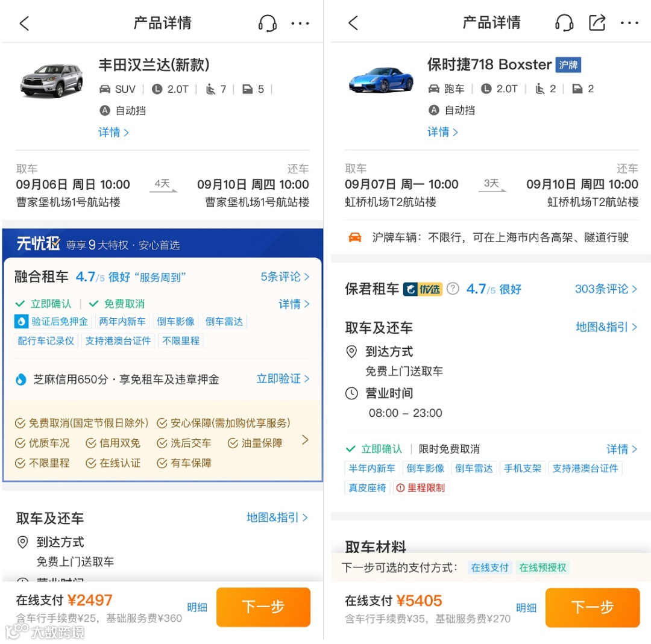The width and height of the screenshot is (651, 644).
Task: Tap the question mark beside 保君租车
Action: 453,289
